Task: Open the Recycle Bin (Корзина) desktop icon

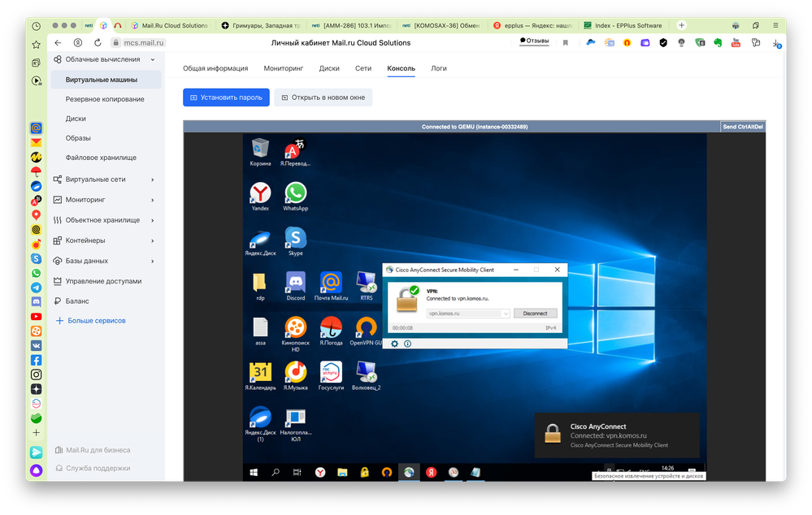Action: pyautogui.click(x=260, y=152)
